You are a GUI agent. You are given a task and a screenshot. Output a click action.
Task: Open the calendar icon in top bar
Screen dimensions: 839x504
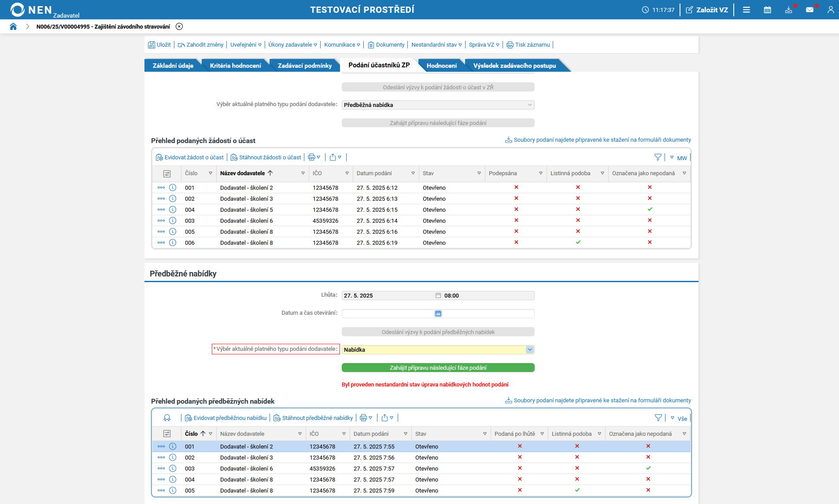(x=767, y=10)
